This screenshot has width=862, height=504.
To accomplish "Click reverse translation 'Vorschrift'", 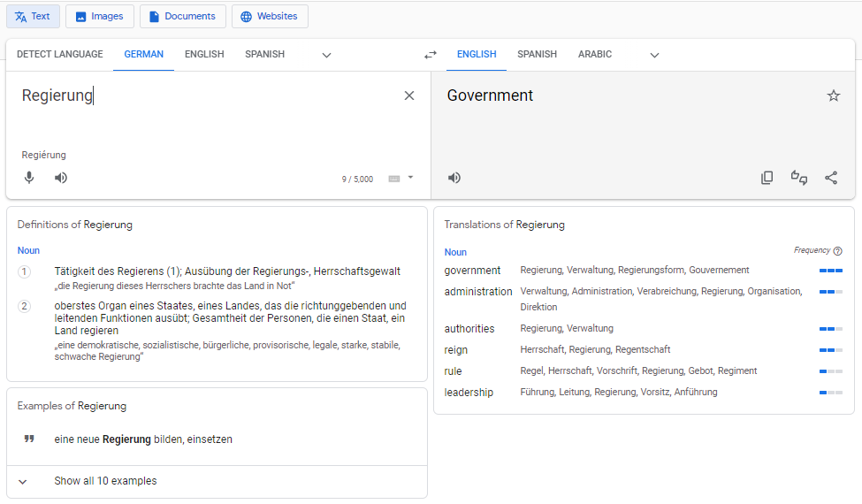I will (617, 371).
